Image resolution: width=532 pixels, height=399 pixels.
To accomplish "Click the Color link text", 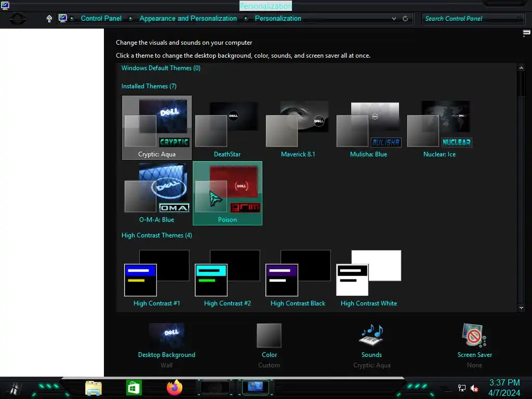I will pyautogui.click(x=270, y=354).
